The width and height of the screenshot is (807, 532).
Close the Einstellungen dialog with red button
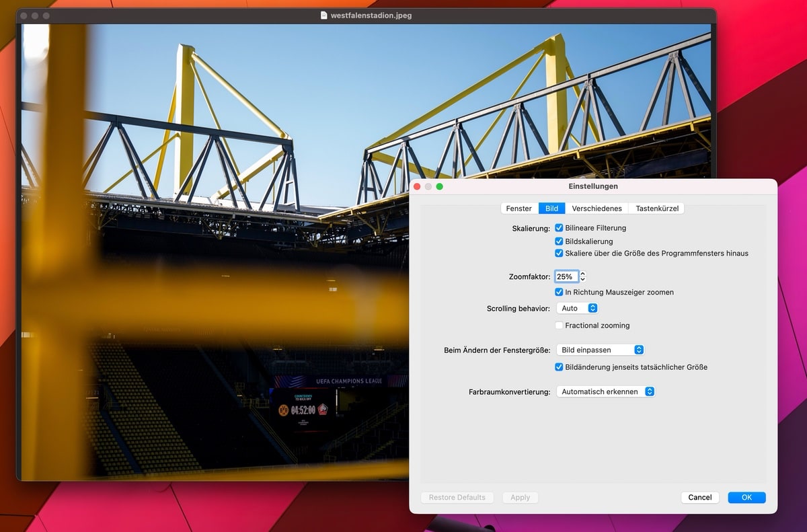pyautogui.click(x=417, y=186)
